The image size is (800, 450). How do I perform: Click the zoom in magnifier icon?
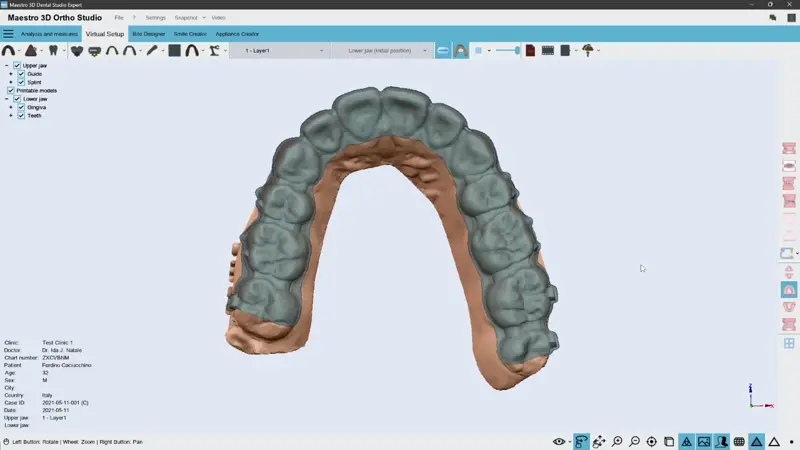point(617,442)
